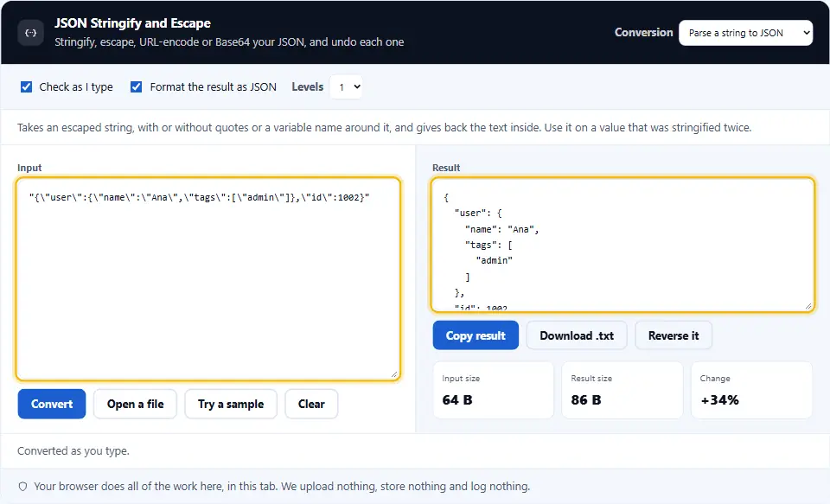
Task: Click the JSON Stringify and Escape title
Action: (132, 23)
